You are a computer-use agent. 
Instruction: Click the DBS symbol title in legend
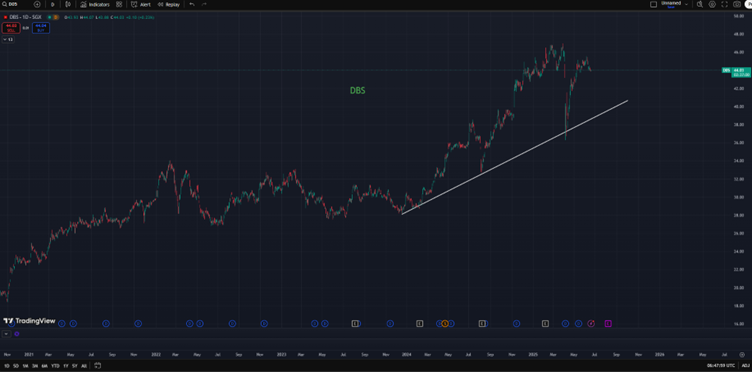[x=26, y=17]
